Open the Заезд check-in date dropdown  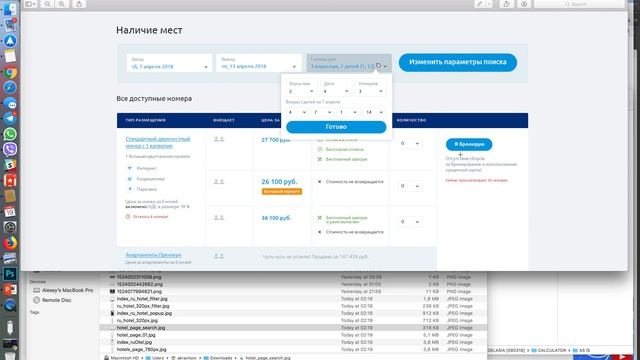[169, 63]
